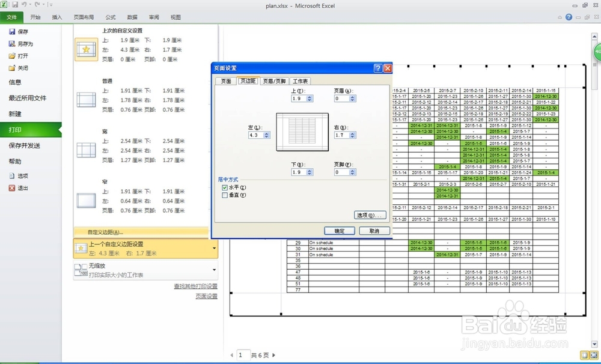Select 信息 in File sidebar
Viewport: 601px width, 364px height.
tap(15, 82)
